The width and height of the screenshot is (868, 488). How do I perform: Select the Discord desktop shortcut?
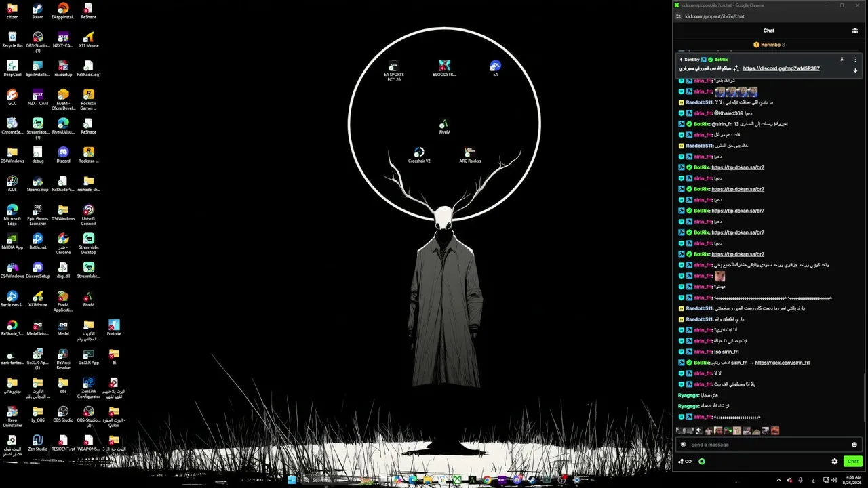(x=63, y=155)
